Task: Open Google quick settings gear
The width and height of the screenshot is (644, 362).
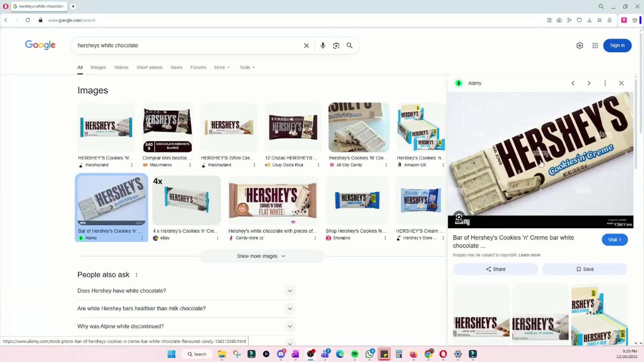Action: point(580,46)
